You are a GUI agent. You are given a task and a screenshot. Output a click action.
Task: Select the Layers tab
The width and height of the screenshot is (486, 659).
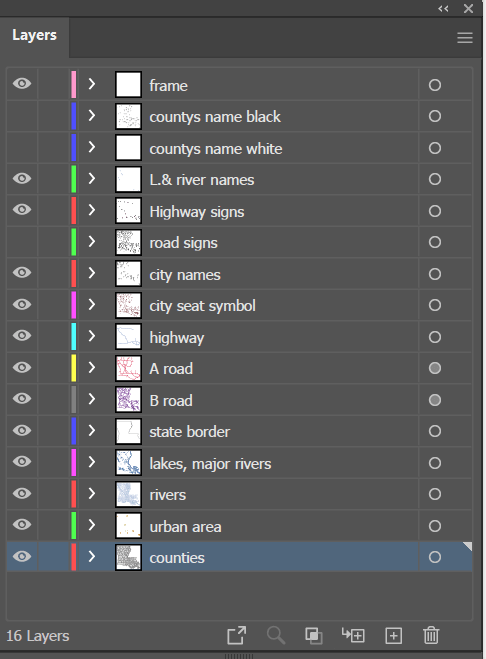[34, 35]
